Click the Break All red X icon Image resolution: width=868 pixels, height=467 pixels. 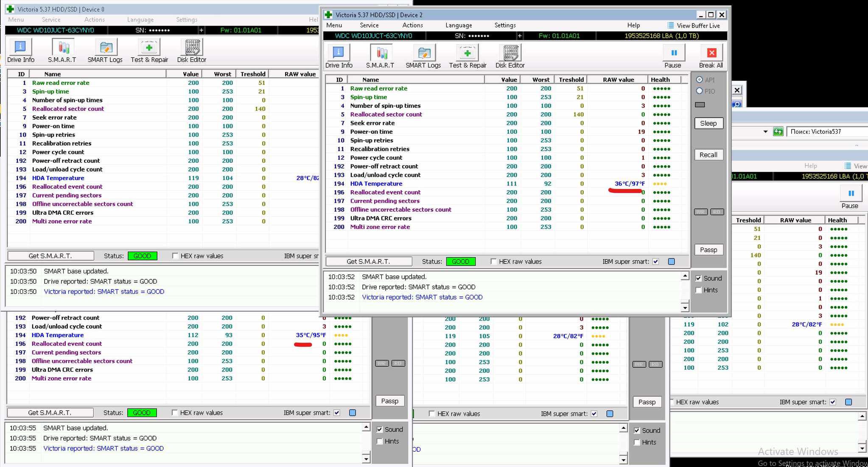click(711, 53)
